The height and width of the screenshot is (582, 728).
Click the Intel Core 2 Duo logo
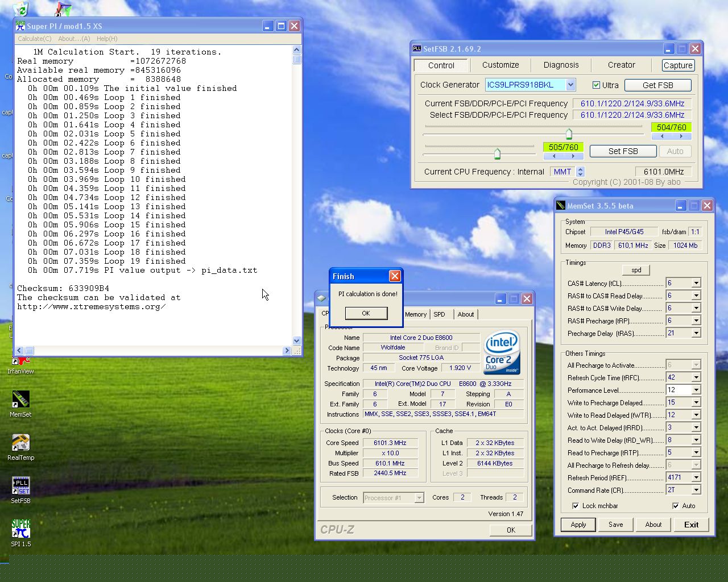click(501, 352)
